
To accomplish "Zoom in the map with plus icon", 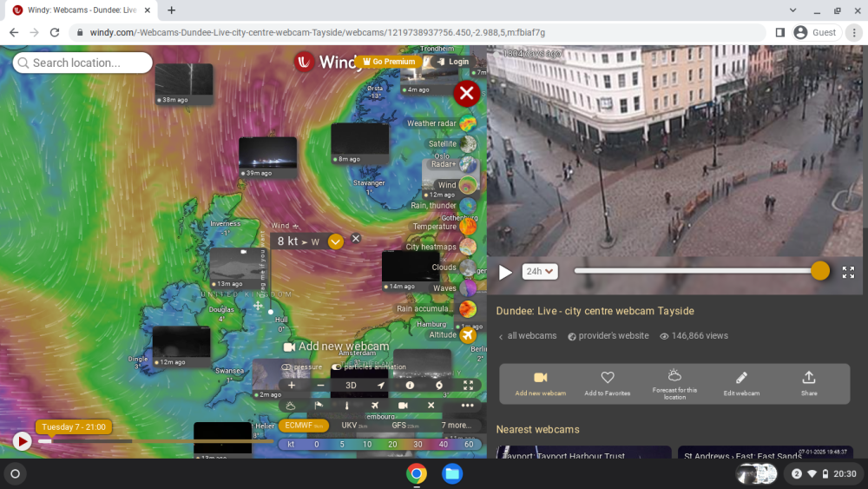I will pyautogui.click(x=292, y=386).
